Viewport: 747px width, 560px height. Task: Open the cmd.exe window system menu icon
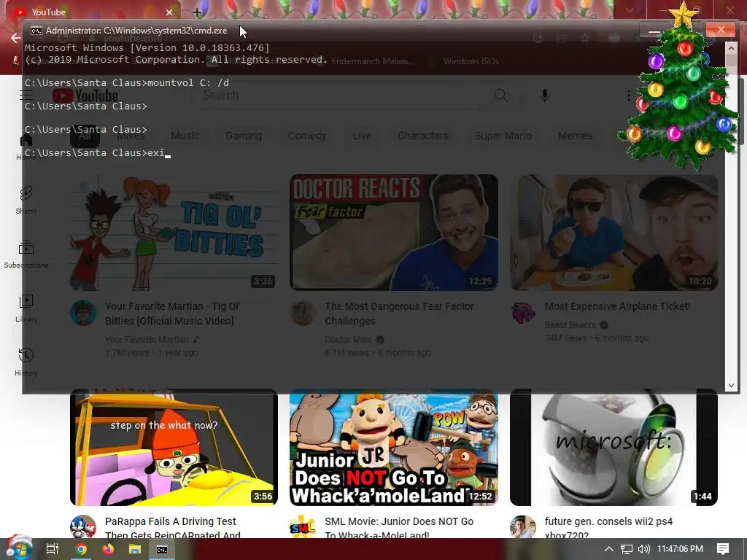click(36, 31)
